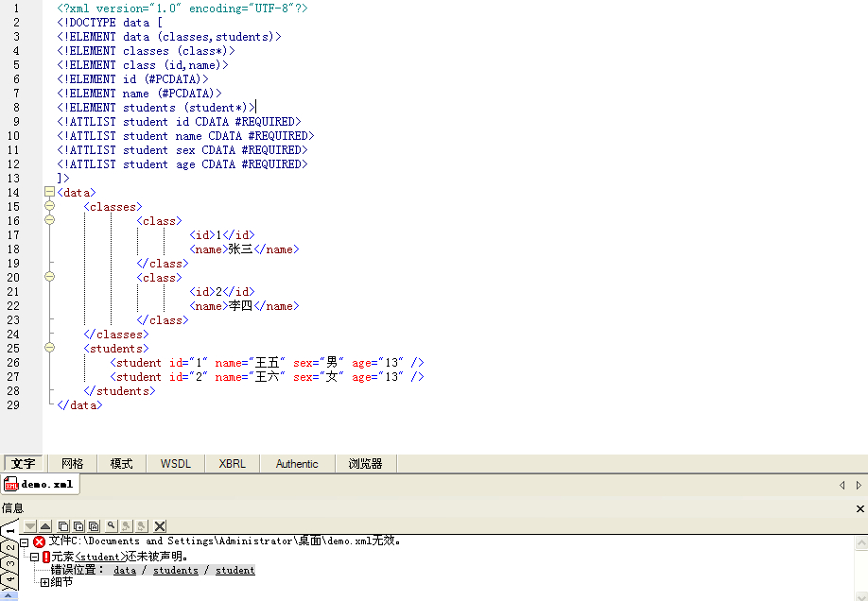Click the next message down arrow icon
The width and height of the screenshot is (868, 601).
click(x=30, y=526)
